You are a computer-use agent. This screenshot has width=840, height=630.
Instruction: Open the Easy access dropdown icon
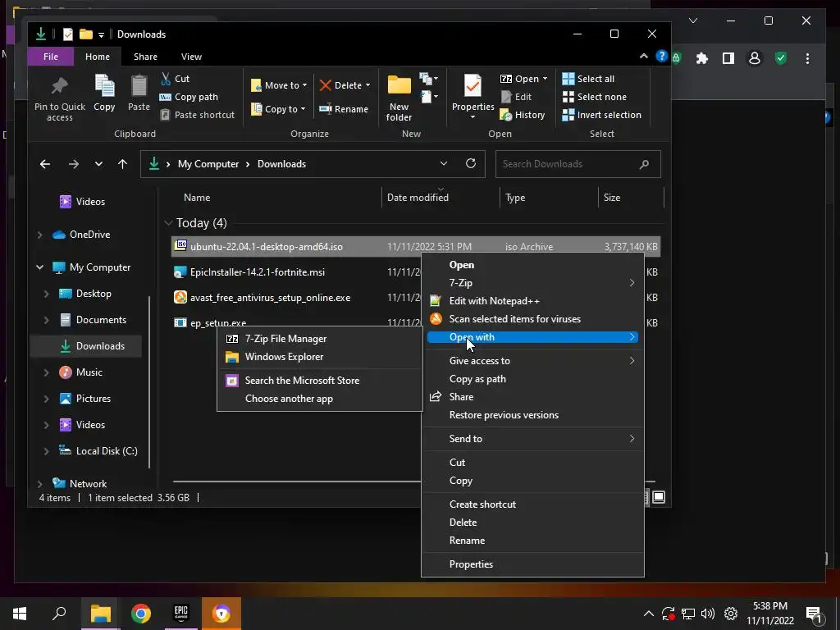429,97
